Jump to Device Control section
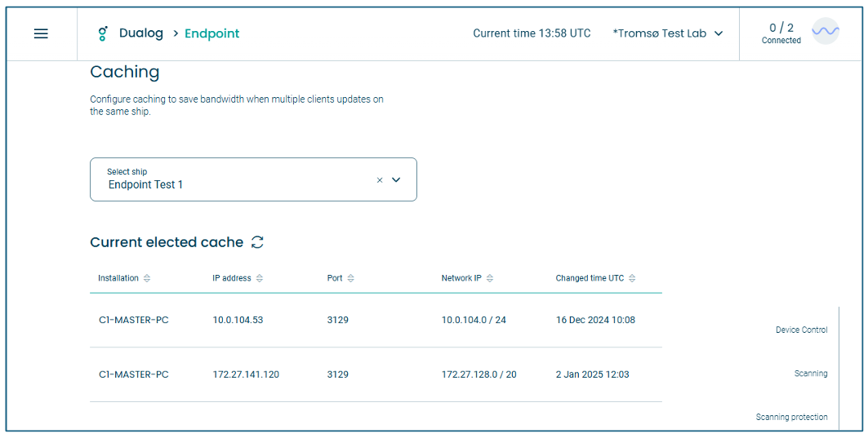 click(x=802, y=330)
